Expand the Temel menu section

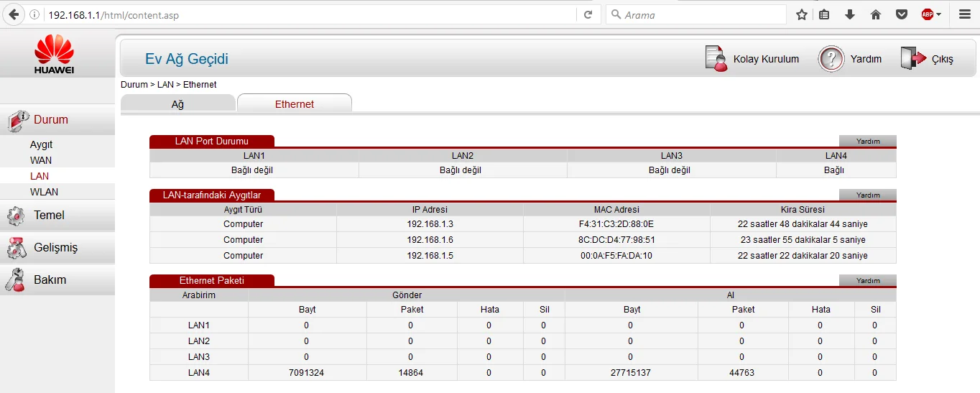(49, 215)
